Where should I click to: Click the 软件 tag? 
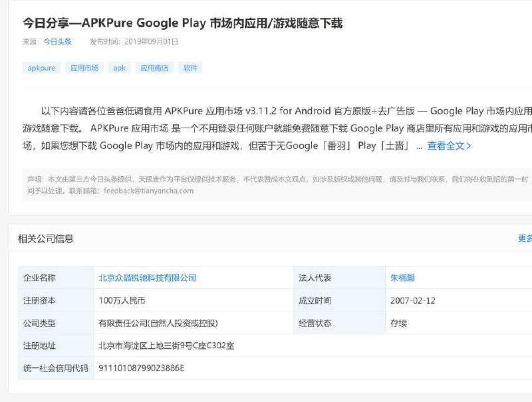[190, 68]
